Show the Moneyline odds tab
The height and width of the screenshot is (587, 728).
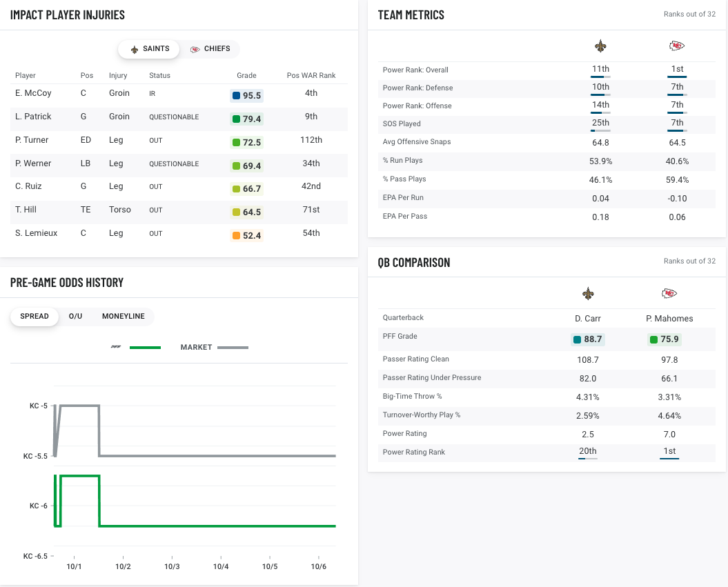[124, 317]
